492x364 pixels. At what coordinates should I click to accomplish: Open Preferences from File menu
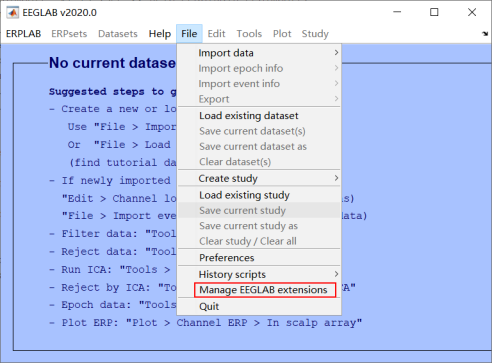(x=259, y=258)
